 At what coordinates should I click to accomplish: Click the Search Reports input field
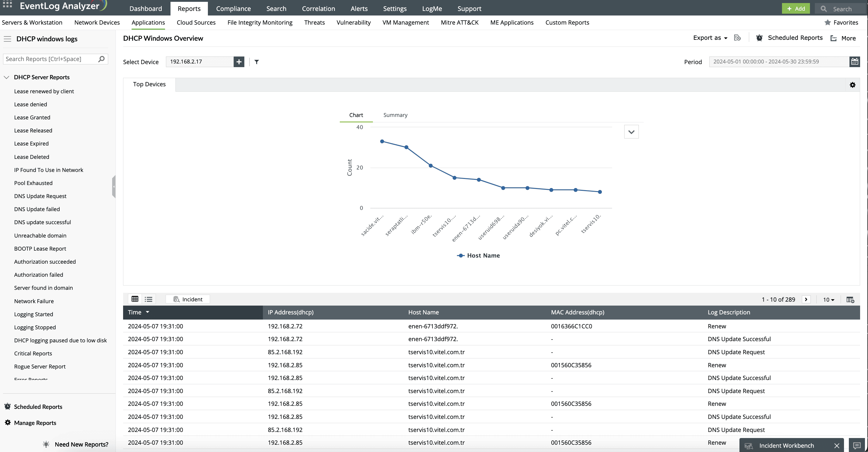(50, 59)
